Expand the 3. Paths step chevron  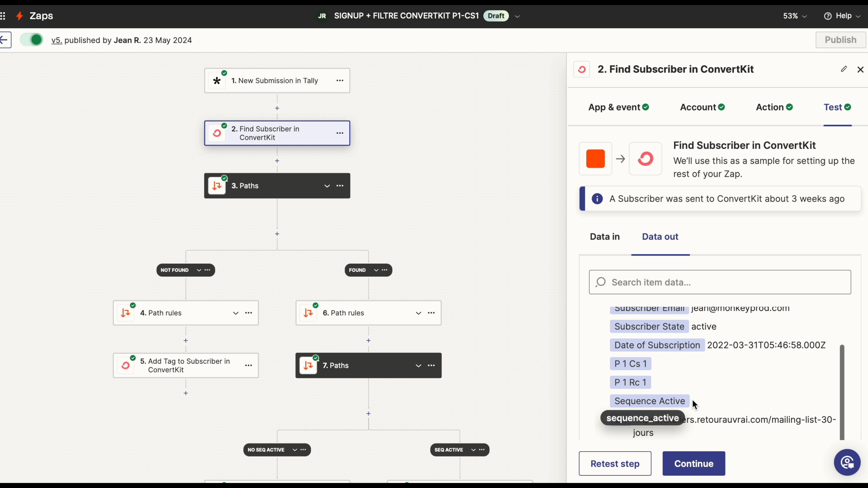point(327,186)
